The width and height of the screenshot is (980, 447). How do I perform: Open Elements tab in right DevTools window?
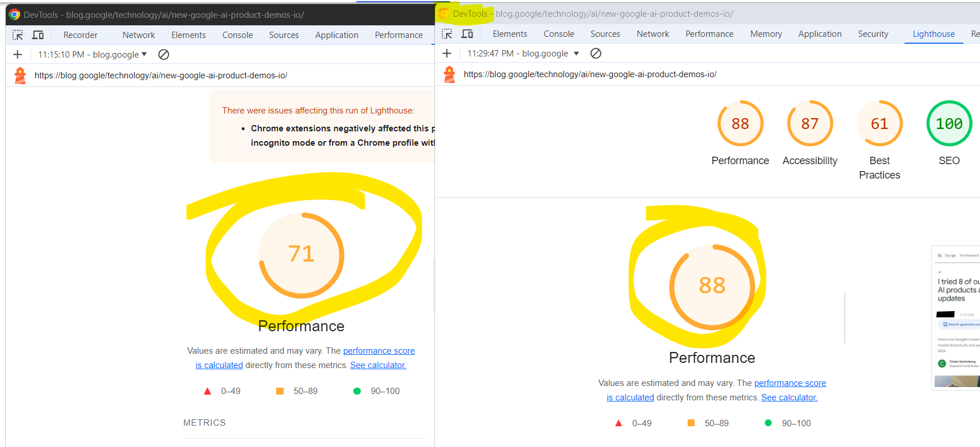510,34
